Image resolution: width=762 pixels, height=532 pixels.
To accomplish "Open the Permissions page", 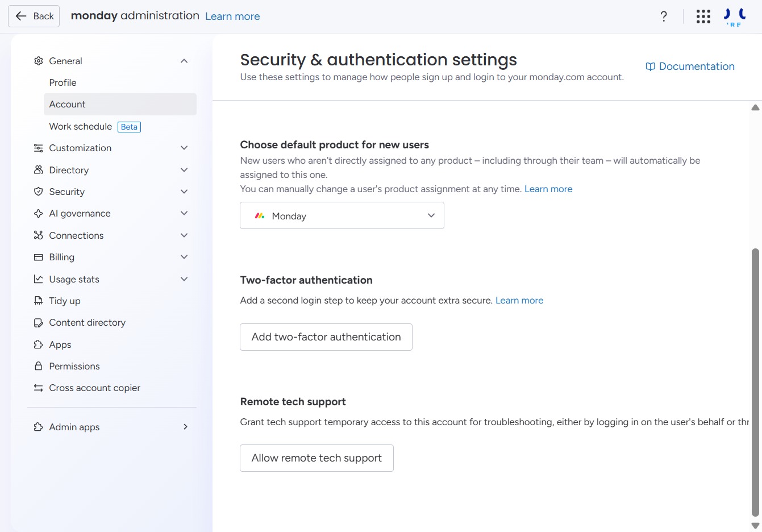I will coord(74,366).
